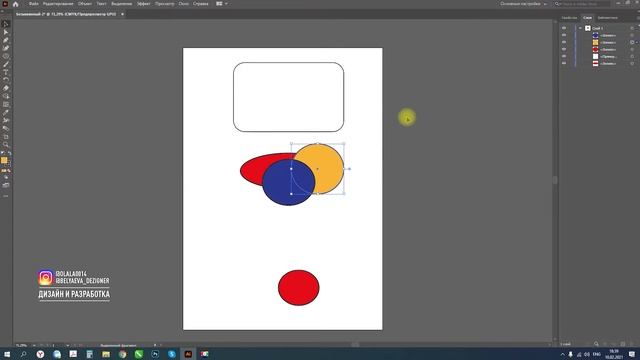The height and width of the screenshot is (360, 640).
Task: Open the Windows notification center
Action: [x=632, y=354]
